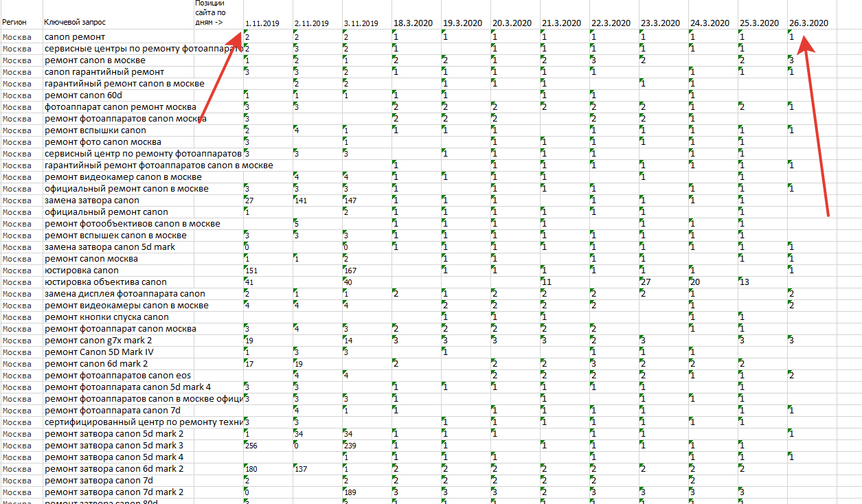Select keyword "ремонт canon в москве"
This screenshot has width=862, height=504.
pyautogui.click(x=95, y=60)
